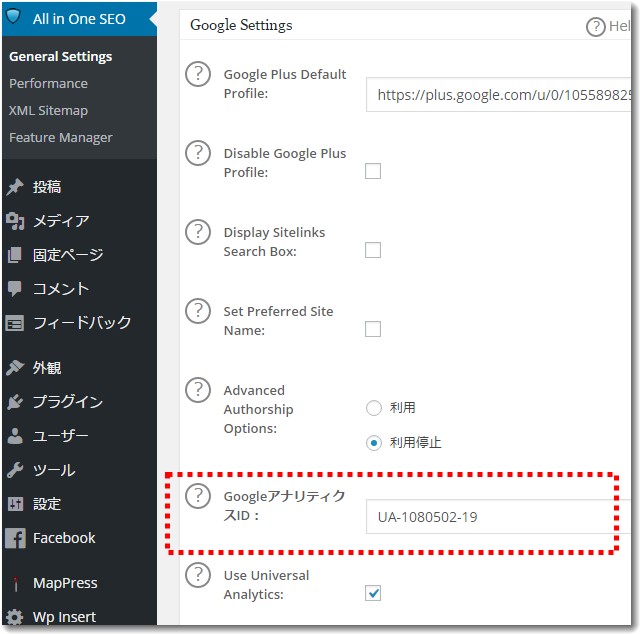Click help icon for Use Universal Analytics
640x634 pixels.
198,575
